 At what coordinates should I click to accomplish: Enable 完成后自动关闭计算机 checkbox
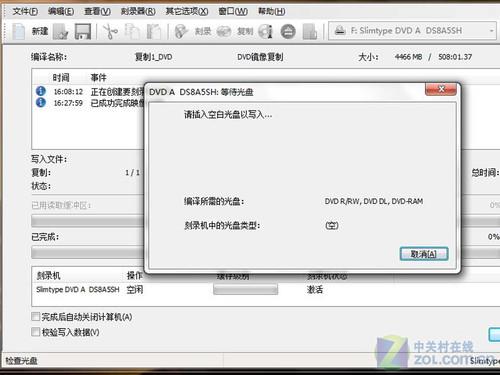click(35, 316)
